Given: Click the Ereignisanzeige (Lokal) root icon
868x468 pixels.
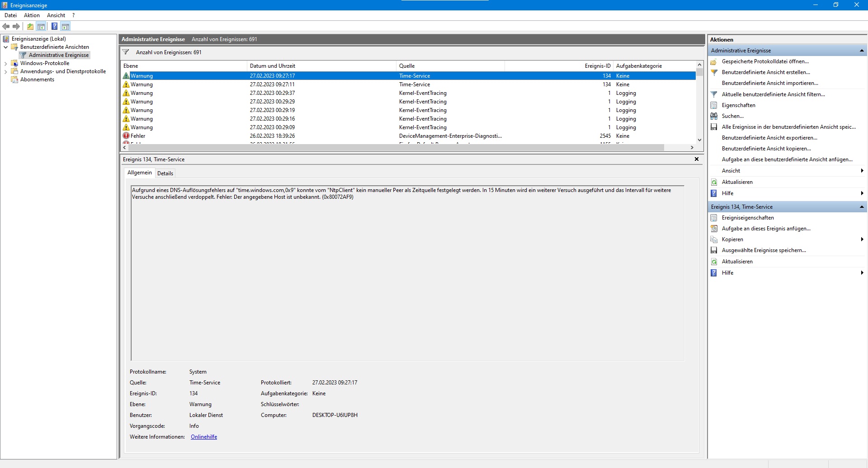Looking at the screenshot, I should pos(6,39).
